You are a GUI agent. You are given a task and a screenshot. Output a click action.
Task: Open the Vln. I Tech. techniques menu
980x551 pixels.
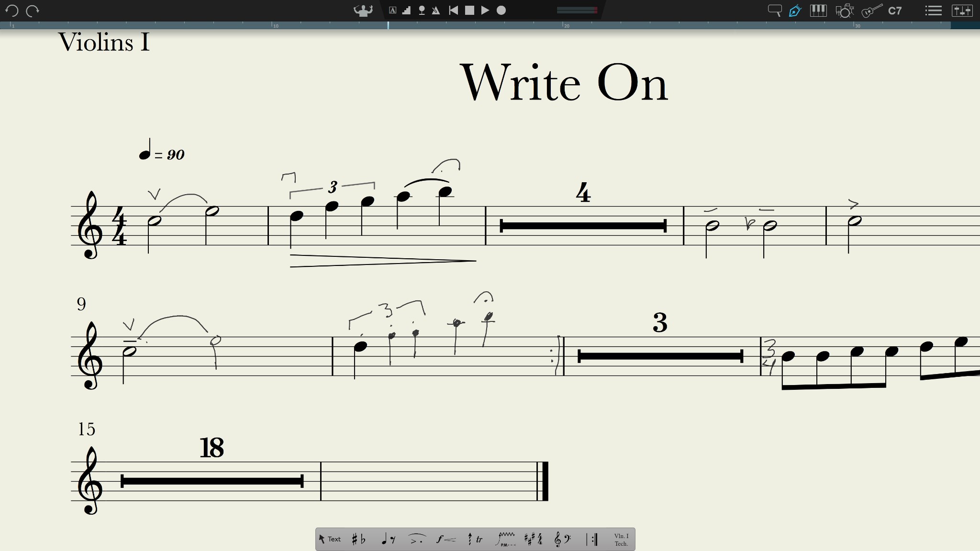click(x=621, y=539)
